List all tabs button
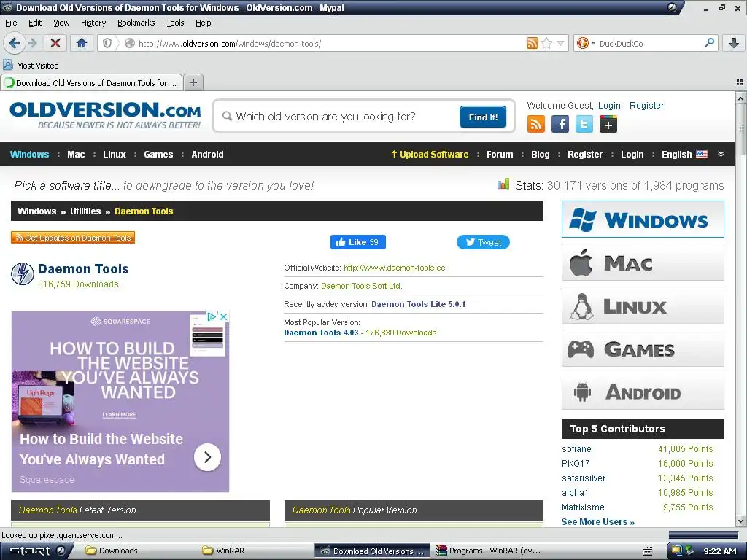 tap(740, 82)
